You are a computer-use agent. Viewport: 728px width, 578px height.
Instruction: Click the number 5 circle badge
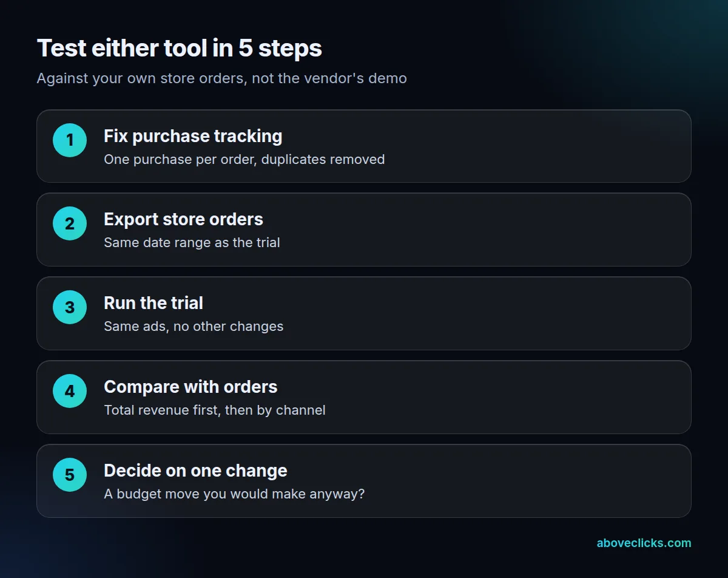[70, 475]
